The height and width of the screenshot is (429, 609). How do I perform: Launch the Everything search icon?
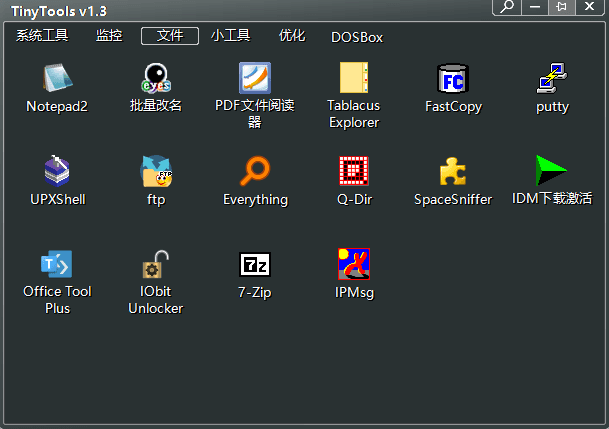tap(255, 171)
